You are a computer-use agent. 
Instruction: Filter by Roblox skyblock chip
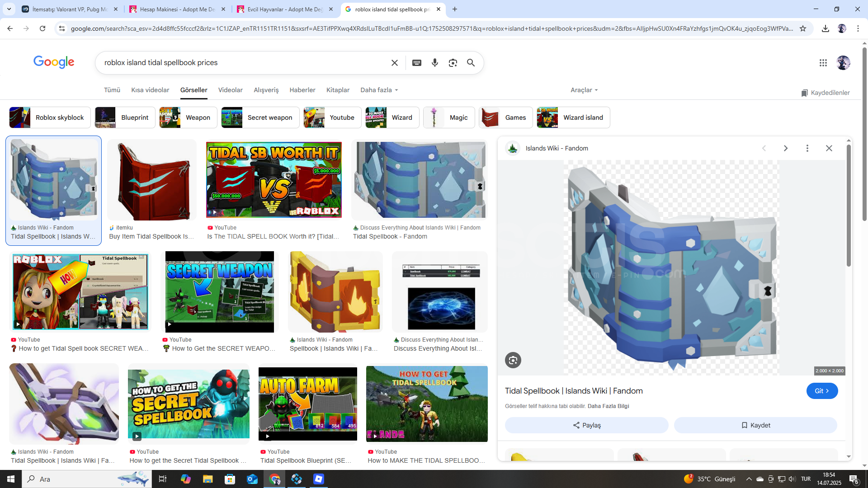pos(50,117)
